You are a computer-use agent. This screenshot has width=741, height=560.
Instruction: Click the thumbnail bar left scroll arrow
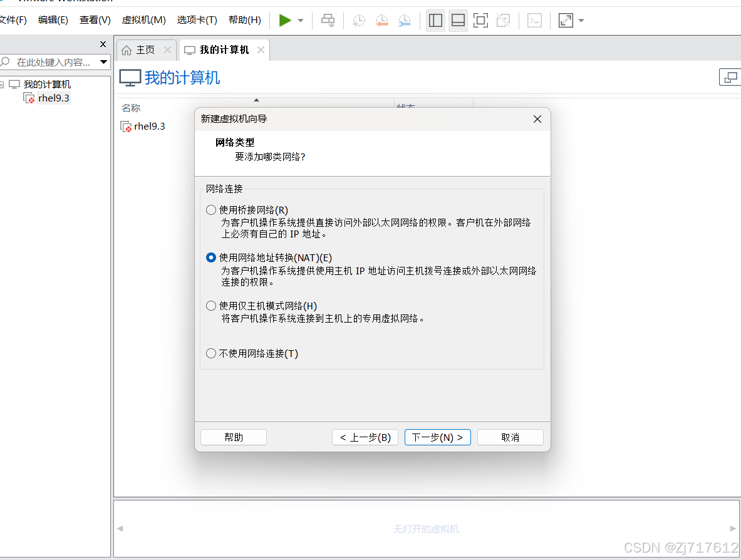pos(120,528)
